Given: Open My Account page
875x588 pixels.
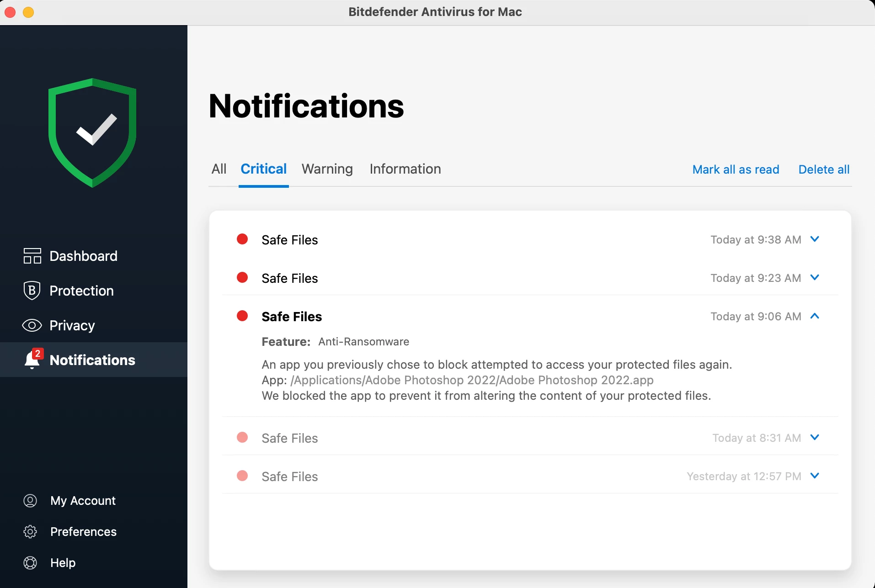Looking at the screenshot, I should click(83, 501).
